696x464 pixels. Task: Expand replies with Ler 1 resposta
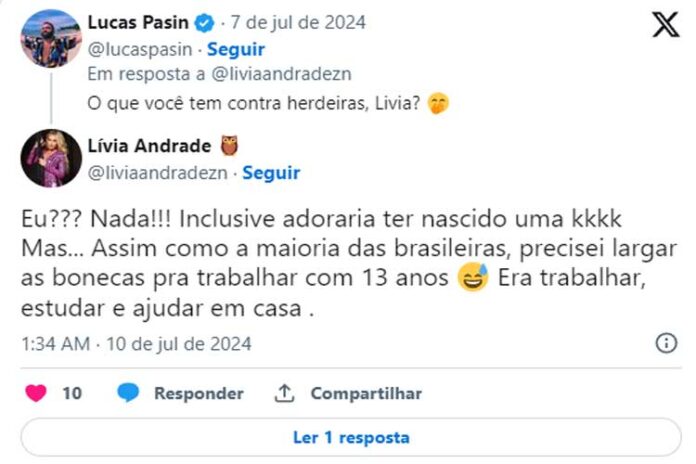[350, 437]
